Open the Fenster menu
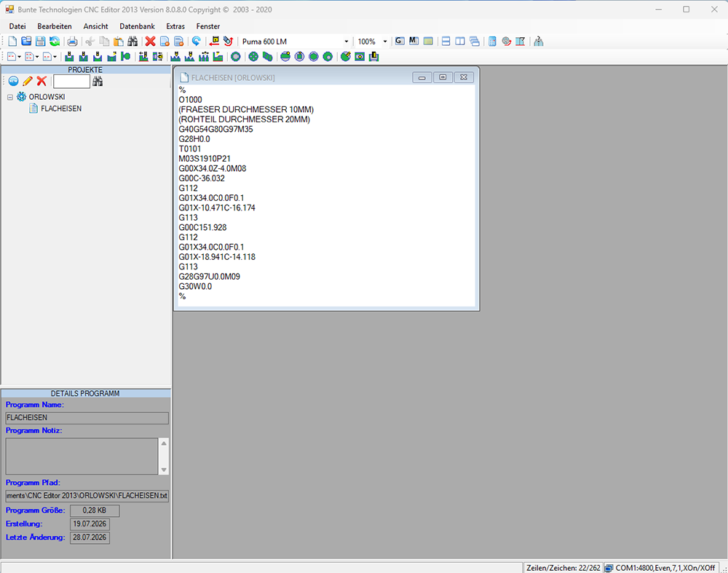 (x=208, y=26)
